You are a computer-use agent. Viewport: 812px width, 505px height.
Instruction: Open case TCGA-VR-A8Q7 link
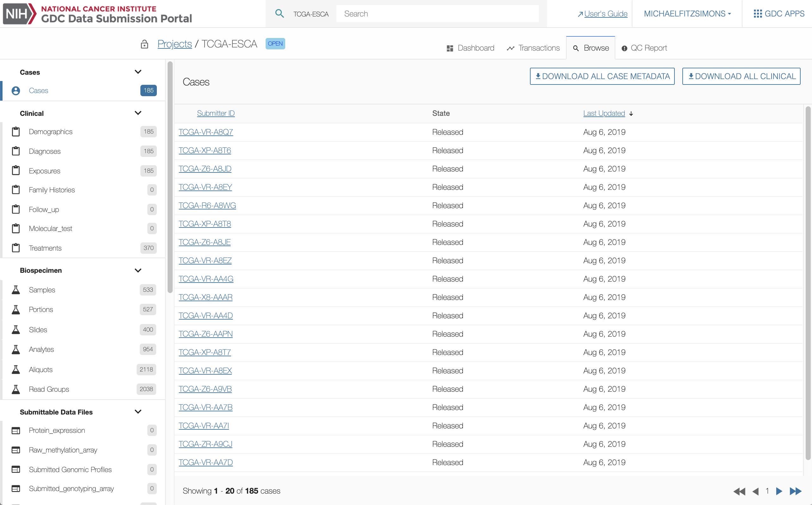pyautogui.click(x=206, y=132)
